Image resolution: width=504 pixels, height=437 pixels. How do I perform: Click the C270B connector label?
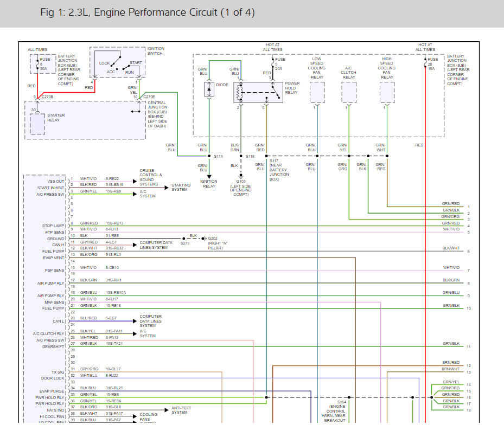[x=46, y=97]
